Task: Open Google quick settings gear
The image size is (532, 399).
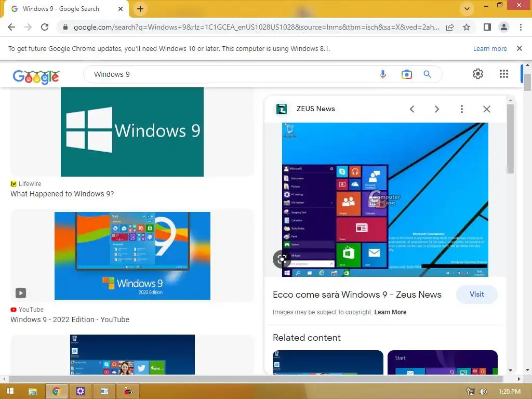Action: tap(478, 74)
